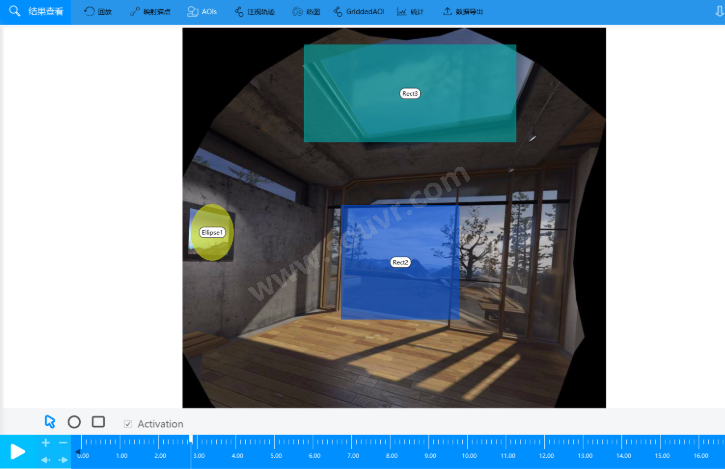Show the 注视轨迹 gaze path view
Viewport: 725px width, 469px height.
pos(255,12)
